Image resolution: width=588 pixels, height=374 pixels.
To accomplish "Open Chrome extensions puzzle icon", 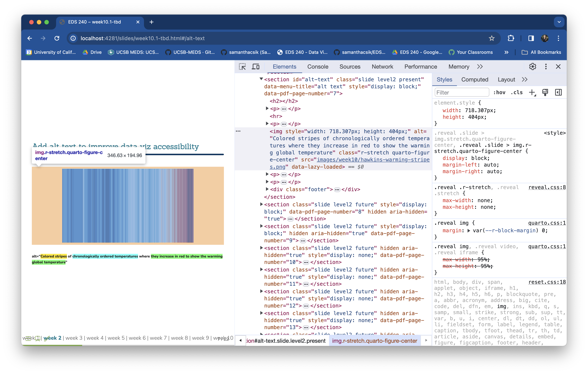I will pos(511,38).
